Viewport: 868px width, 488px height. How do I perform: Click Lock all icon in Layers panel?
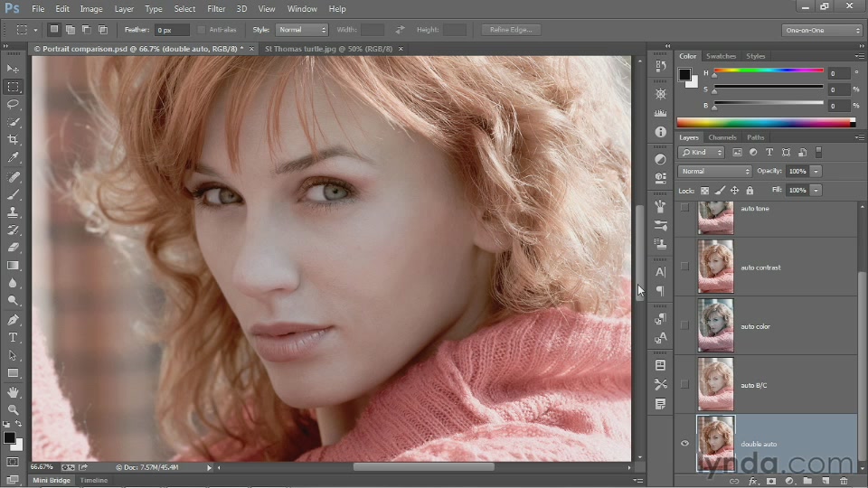(750, 191)
